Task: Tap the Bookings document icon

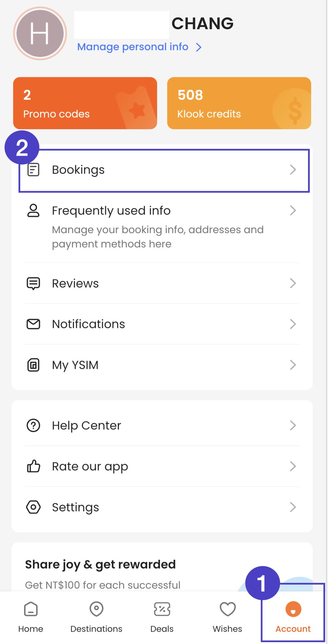Action: pos(33,170)
